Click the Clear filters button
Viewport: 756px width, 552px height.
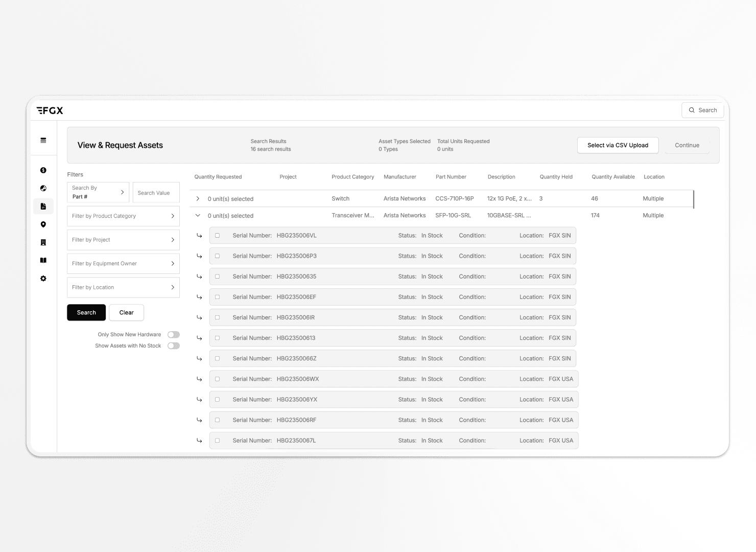[x=126, y=312]
